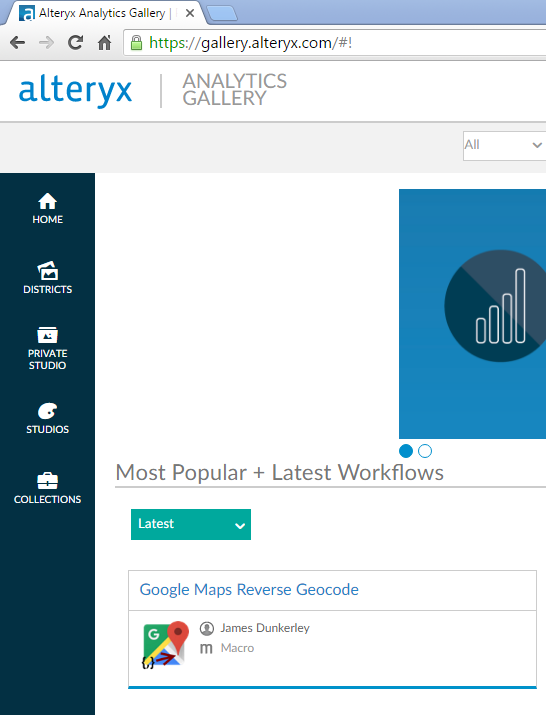Viewport: 546px width, 715px height.
Task: Open the Collections section
Action: click(x=47, y=488)
